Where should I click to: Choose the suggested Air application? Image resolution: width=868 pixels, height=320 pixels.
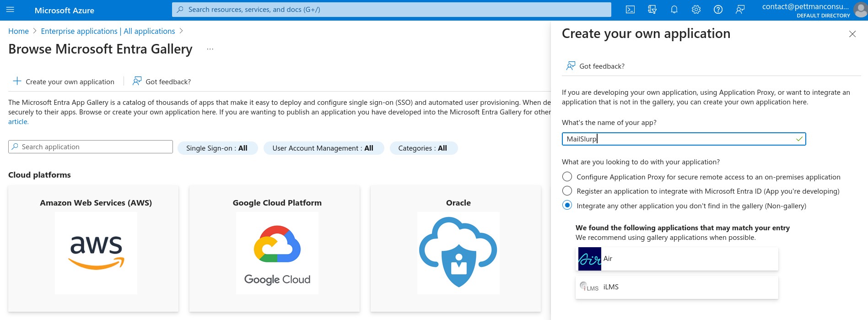click(677, 259)
